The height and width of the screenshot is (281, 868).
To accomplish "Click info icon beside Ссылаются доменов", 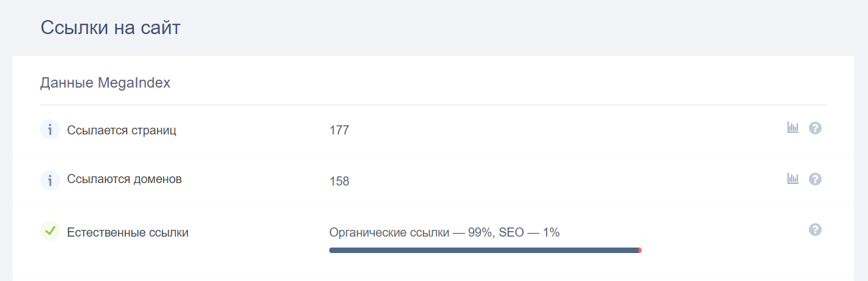I will click(50, 180).
